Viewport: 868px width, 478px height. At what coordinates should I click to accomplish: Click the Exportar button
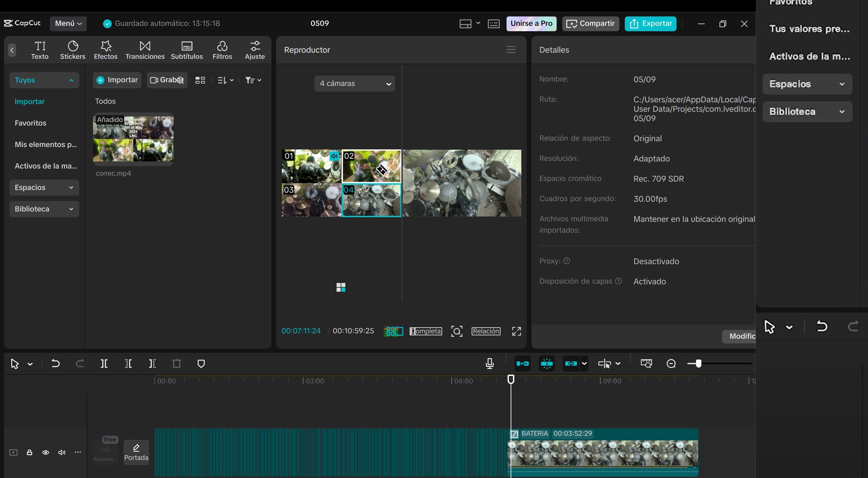[650, 23]
